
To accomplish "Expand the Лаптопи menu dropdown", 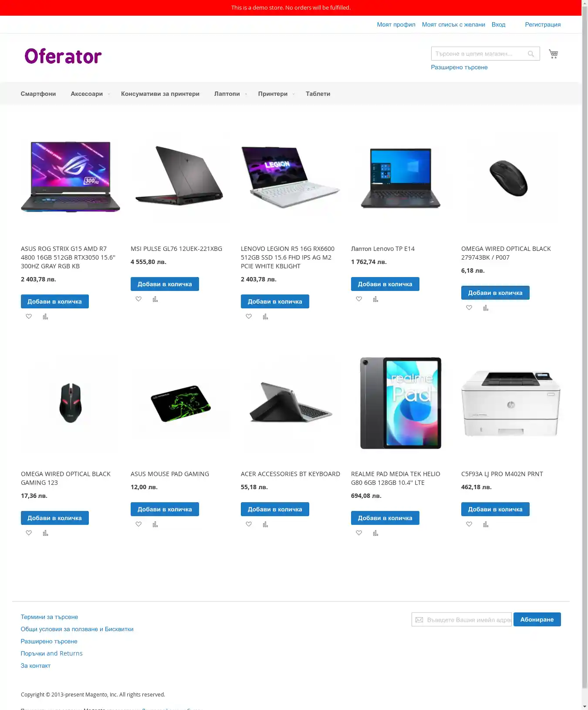I will pyautogui.click(x=246, y=94).
